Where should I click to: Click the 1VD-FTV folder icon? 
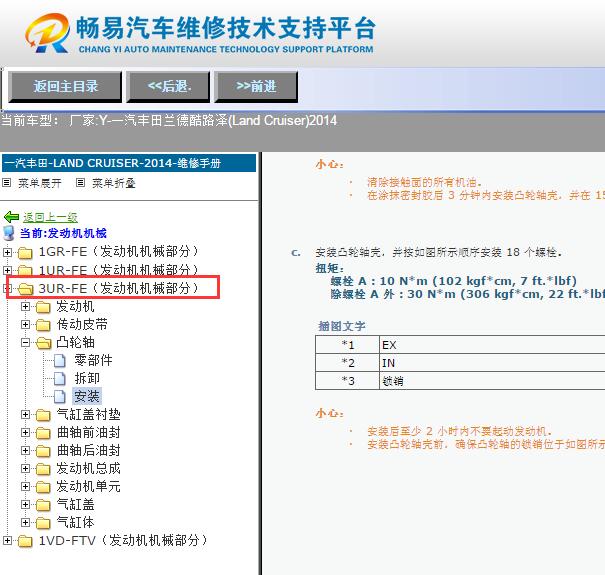(x=25, y=541)
